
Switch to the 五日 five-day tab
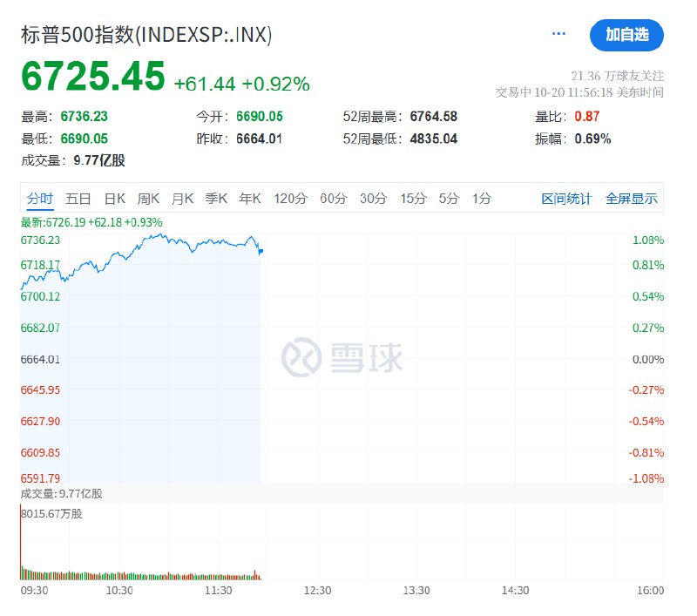pyautogui.click(x=78, y=199)
